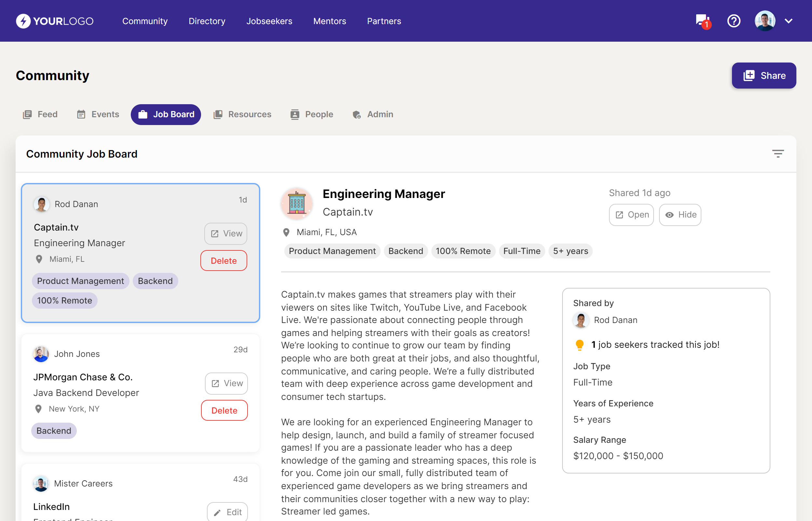
Task: Click Rod Danan's avatar in job card
Action: click(42, 204)
